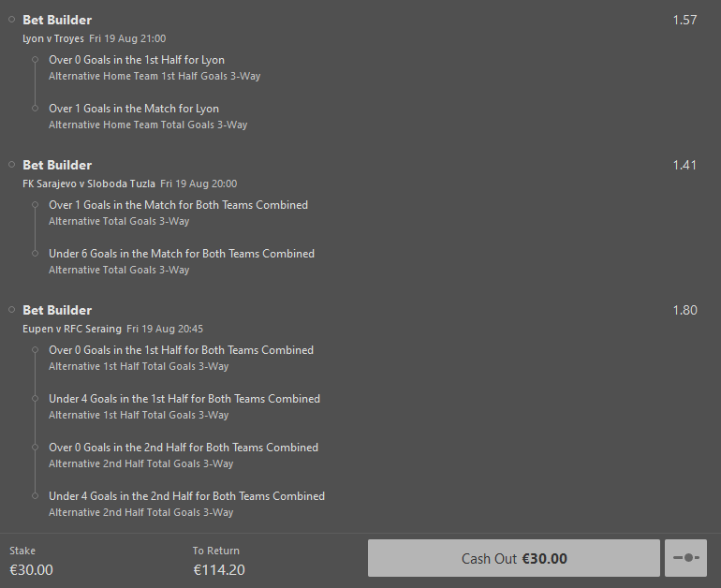Click the Cash Out €30.00 button
Image resolution: width=721 pixels, height=588 pixels.
(x=513, y=558)
